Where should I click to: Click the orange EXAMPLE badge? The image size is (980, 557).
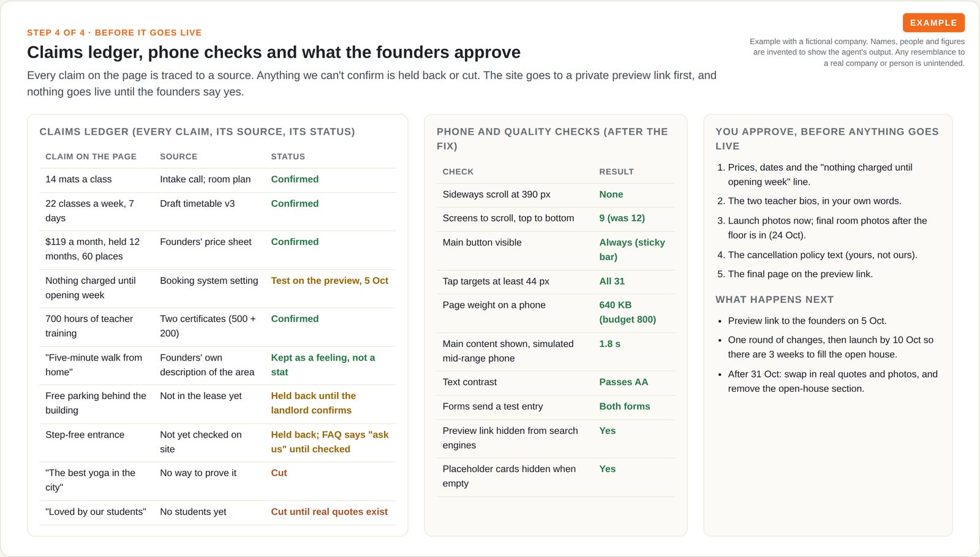point(933,23)
